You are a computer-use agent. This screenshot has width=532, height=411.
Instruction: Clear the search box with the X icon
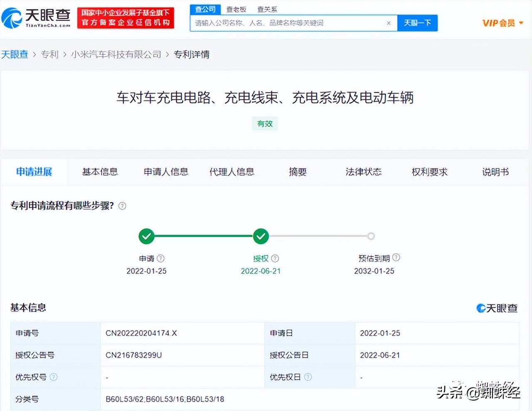(389, 23)
